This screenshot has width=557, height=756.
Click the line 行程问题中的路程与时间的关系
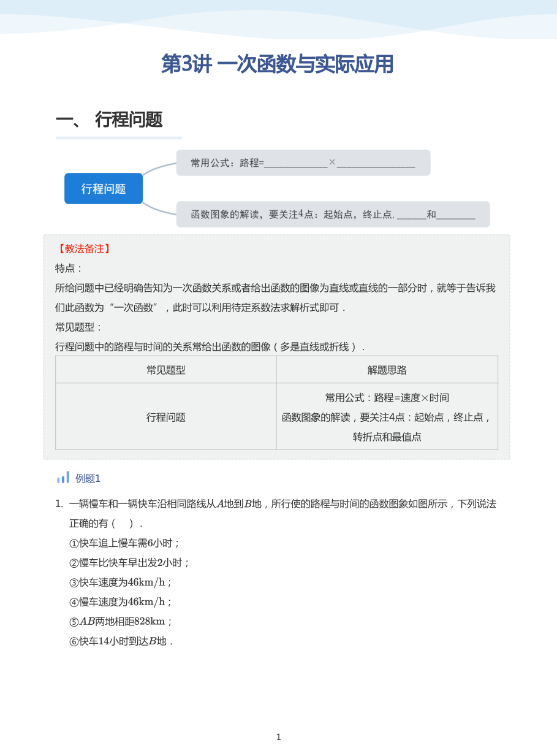210,347
